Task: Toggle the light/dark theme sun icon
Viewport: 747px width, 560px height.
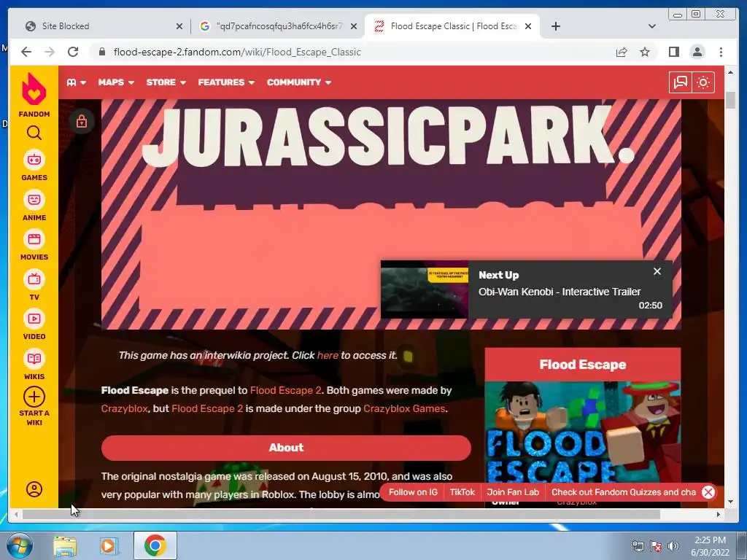Action: point(703,82)
